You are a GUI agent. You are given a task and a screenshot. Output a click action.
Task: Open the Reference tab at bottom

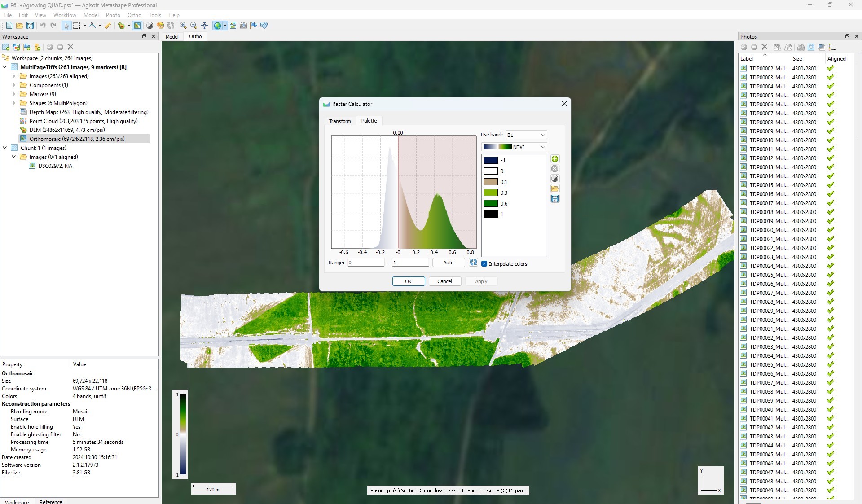click(x=51, y=501)
